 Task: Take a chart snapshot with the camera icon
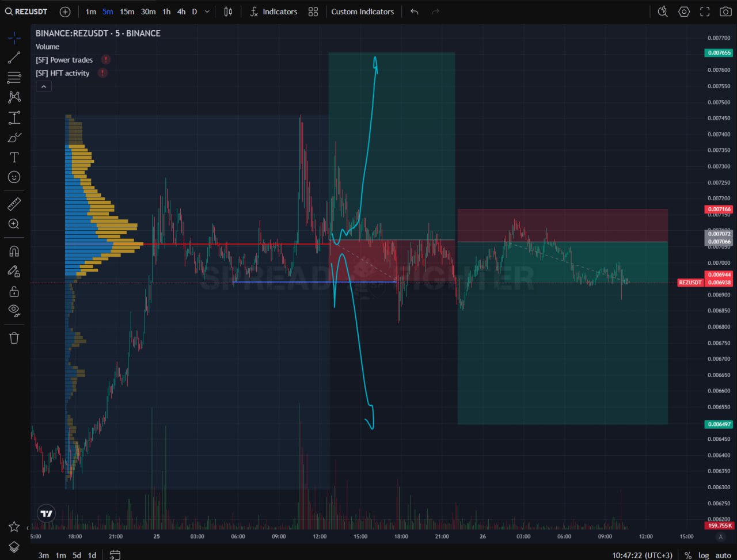click(725, 11)
